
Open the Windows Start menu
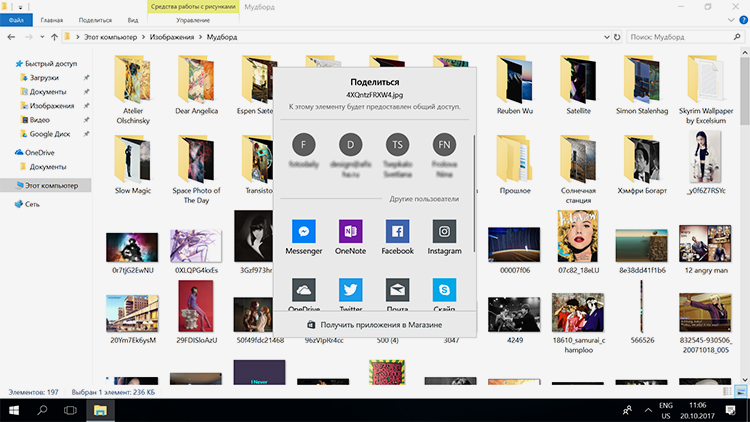point(14,411)
